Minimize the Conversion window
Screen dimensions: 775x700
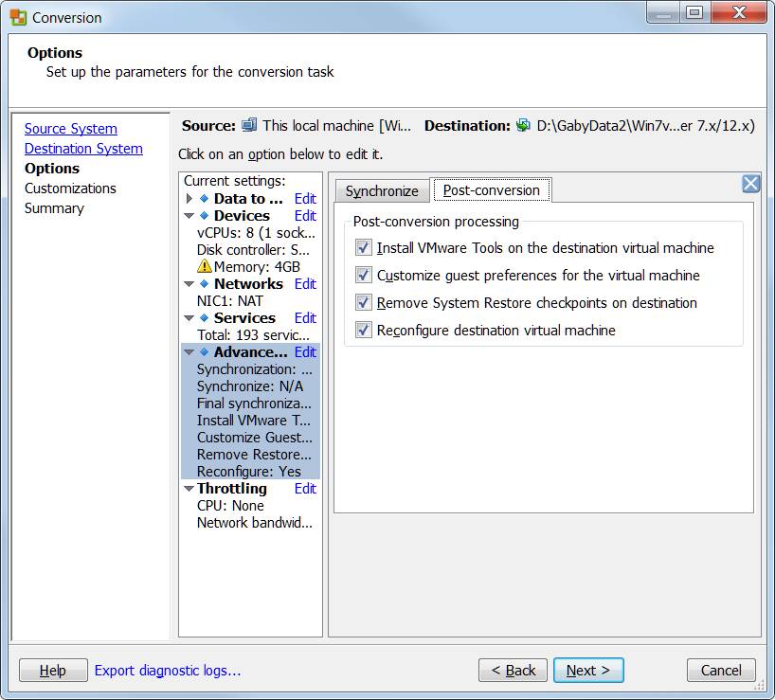pyautogui.click(x=663, y=13)
